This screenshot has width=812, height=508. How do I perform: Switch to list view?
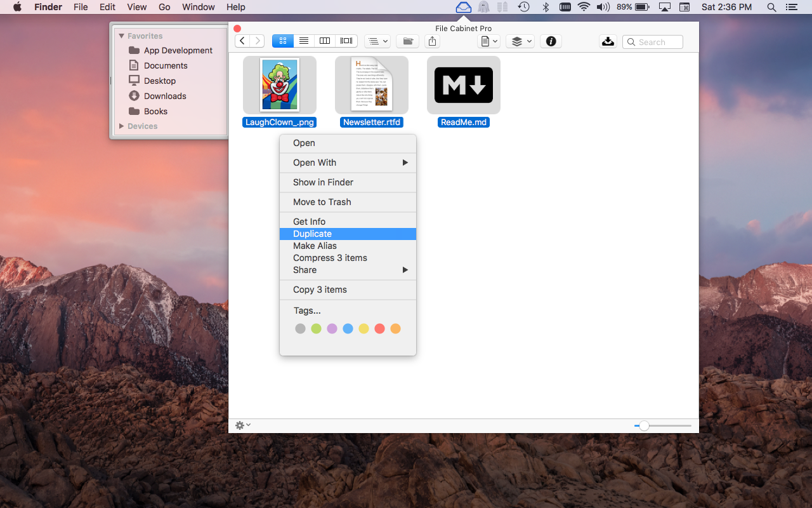304,41
